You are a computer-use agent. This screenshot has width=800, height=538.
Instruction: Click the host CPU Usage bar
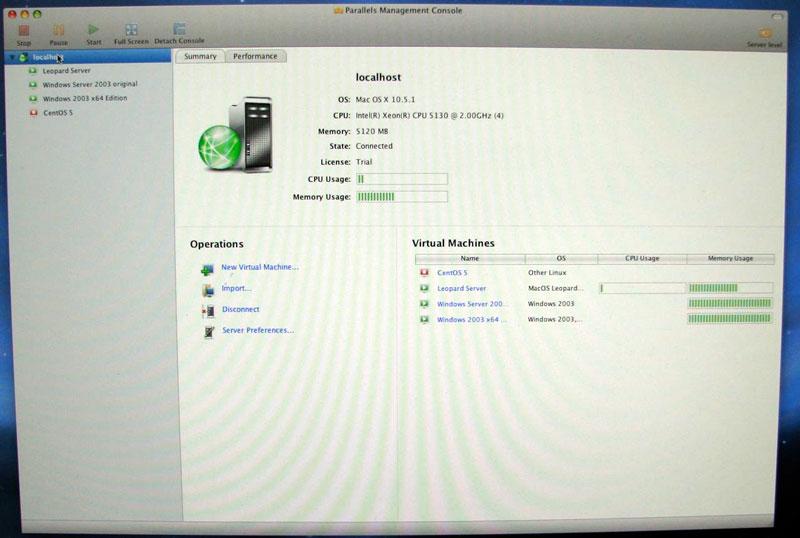pos(402,179)
